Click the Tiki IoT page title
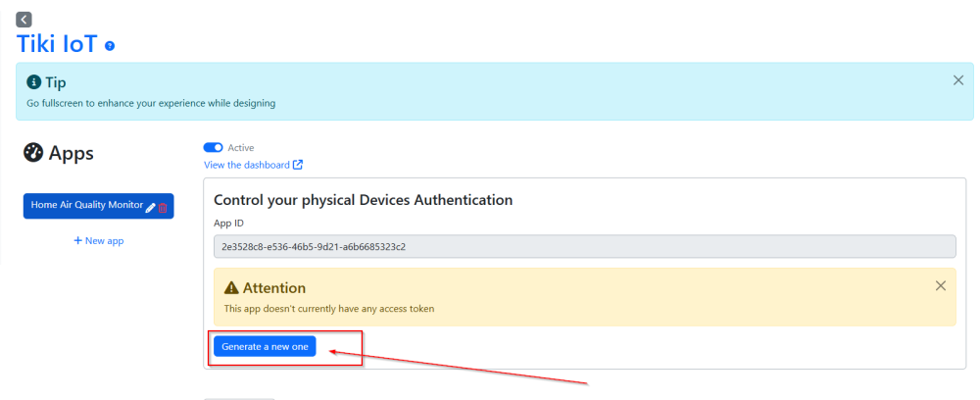Image resolution: width=980 pixels, height=400 pixels. [x=57, y=44]
